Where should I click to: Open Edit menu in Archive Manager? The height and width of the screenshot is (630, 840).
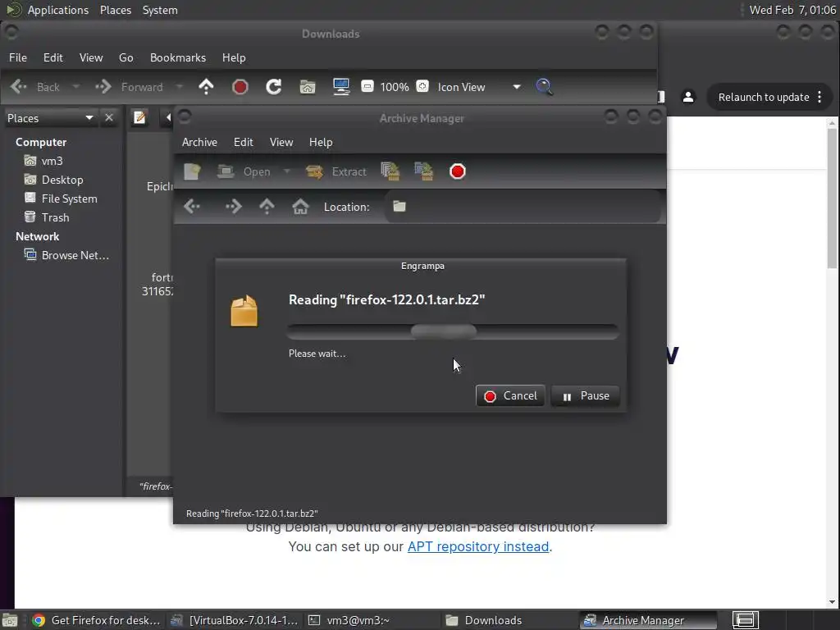[x=243, y=142]
